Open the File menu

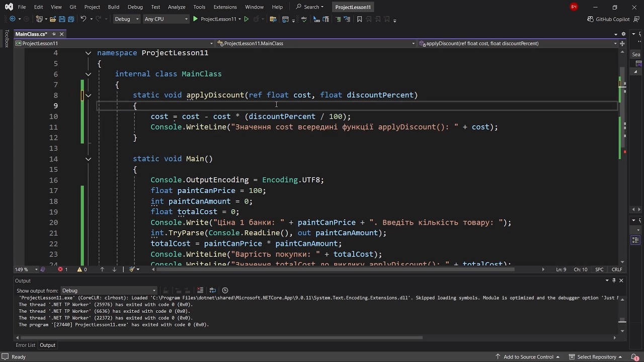(22, 7)
